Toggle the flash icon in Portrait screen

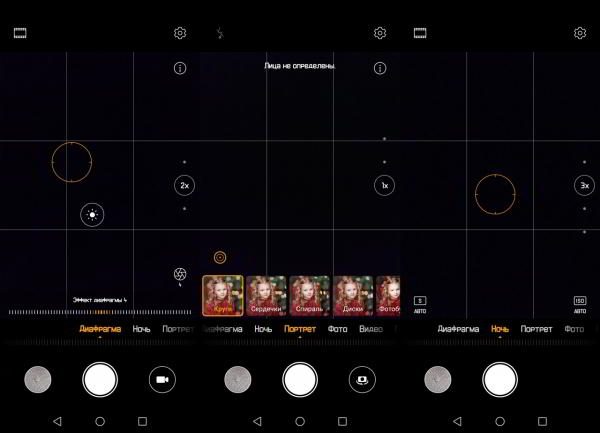(220, 33)
